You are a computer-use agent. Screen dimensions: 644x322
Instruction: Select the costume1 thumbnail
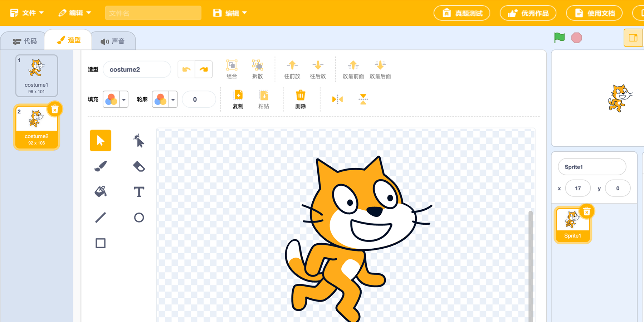click(x=36, y=76)
